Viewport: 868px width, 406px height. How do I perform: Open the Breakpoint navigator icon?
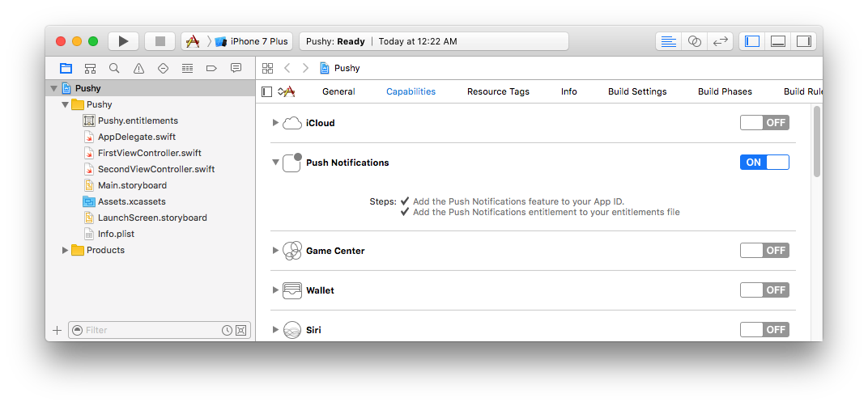point(211,68)
